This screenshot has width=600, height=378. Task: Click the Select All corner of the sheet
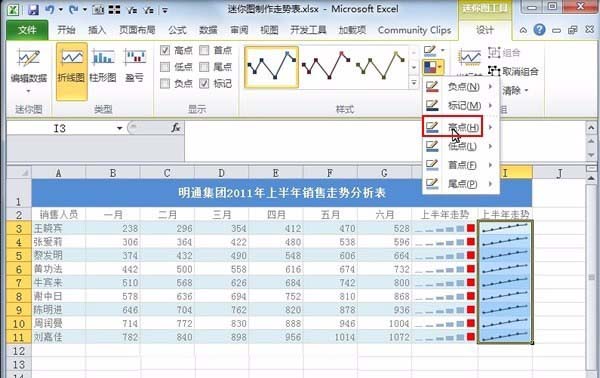pos(19,173)
